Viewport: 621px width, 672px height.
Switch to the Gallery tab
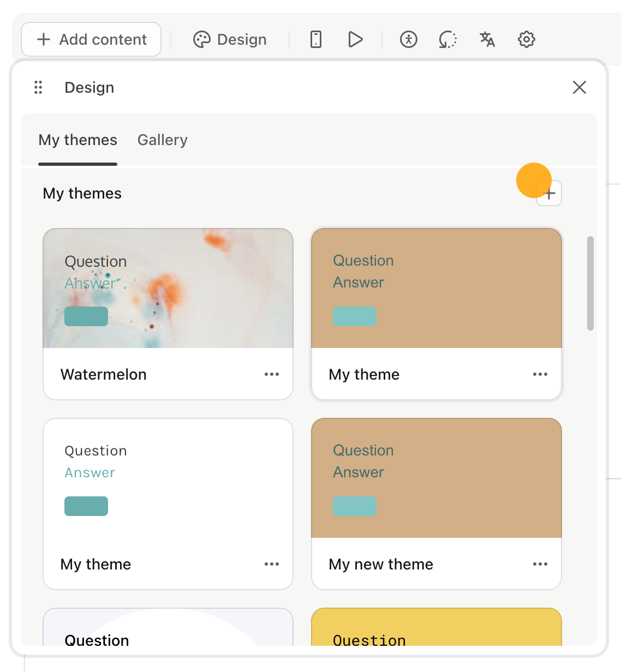pyautogui.click(x=162, y=140)
